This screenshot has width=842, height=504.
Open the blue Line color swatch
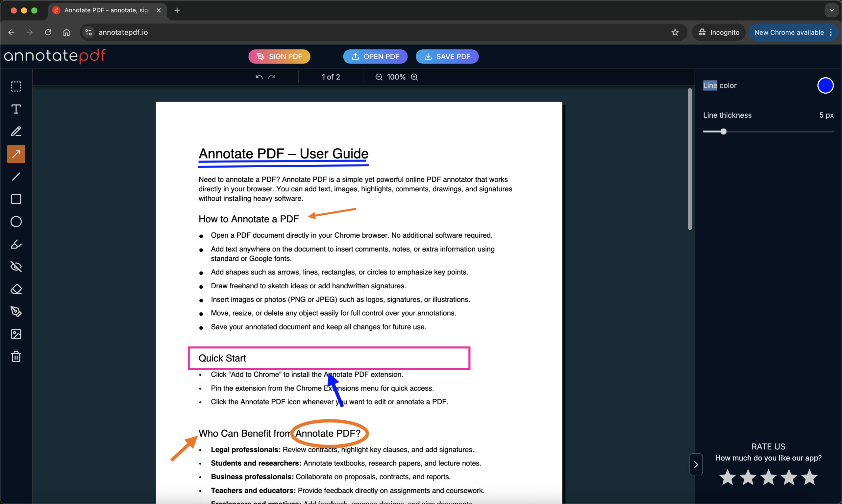click(825, 85)
